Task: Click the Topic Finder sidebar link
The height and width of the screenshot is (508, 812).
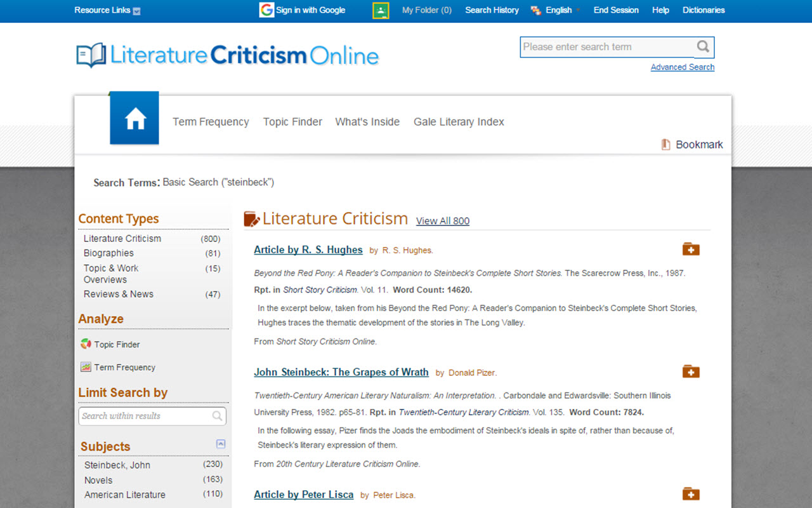Action: pos(117,345)
